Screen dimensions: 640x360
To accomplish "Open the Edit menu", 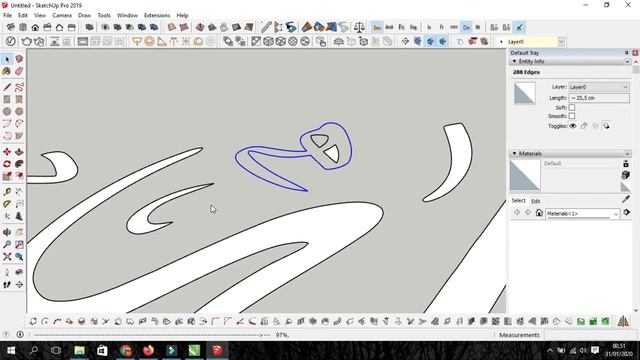I will 23,15.
